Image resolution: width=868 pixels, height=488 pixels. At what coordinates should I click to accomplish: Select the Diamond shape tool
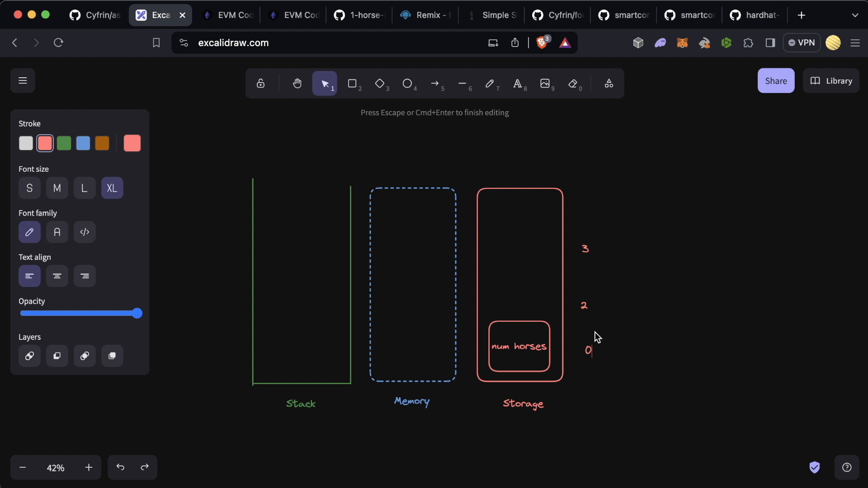(x=380, y=84)
